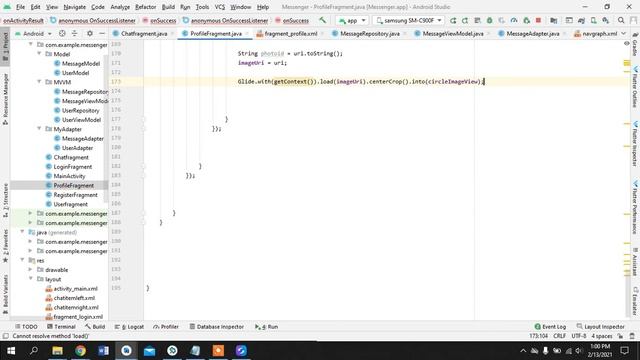This screenshot has width=640, height=360.
Task: Click CRLF line separator in status bar
Action: 559,336
